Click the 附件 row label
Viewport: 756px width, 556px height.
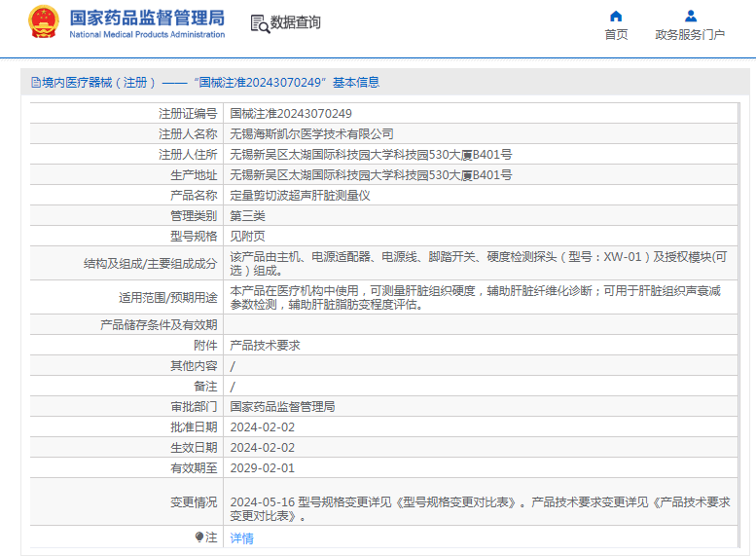205,346
